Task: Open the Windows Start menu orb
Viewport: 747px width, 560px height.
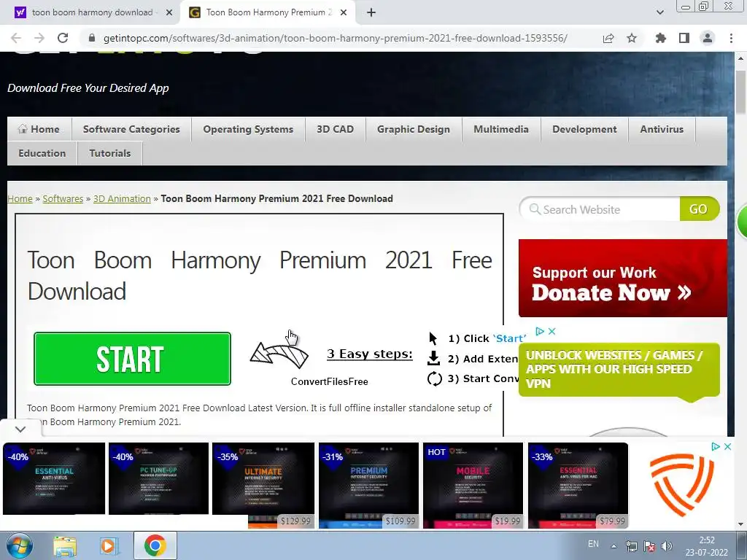Action: (x=20, y=545)
